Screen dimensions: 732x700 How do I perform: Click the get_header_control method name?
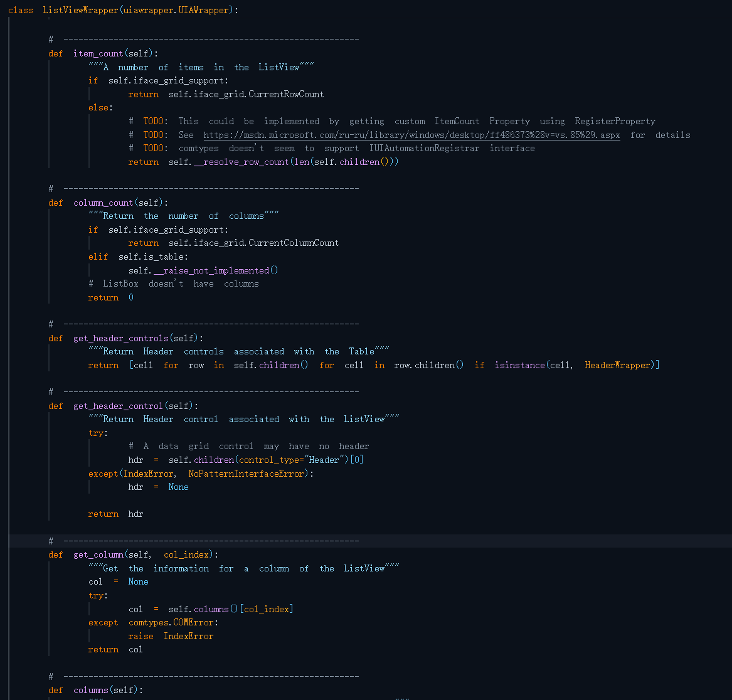pos(118,406)
